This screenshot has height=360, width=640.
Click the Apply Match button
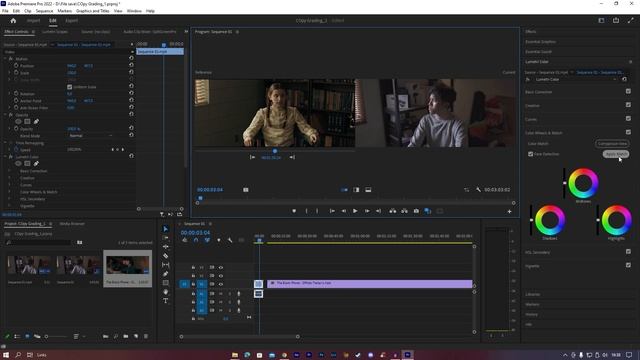coord(616,154)
